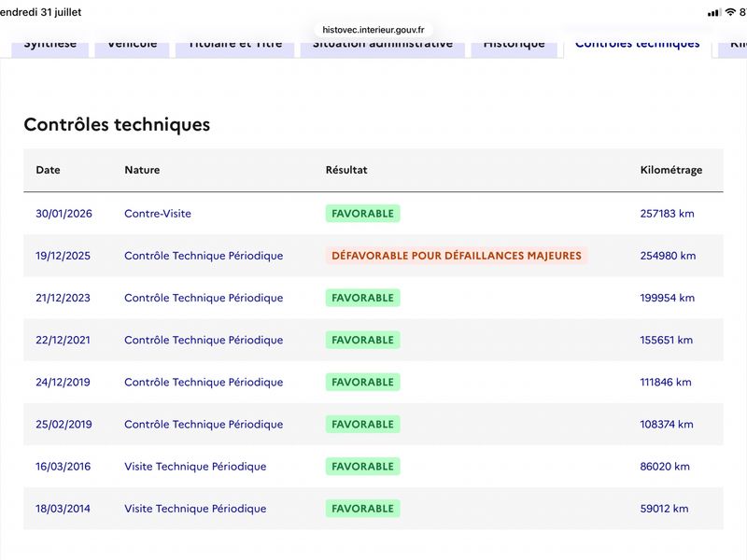This screenshot has height=560, width=747.
Task: Click Contrôle Technique Périodique in the 25/02/2019 row
Action: click(204, 425)
